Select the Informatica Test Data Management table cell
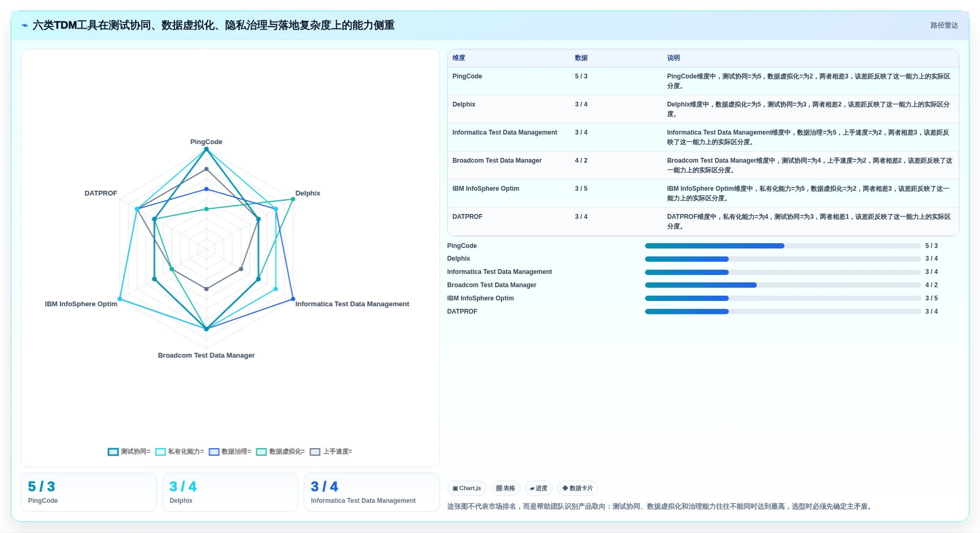 click(505, 132)
